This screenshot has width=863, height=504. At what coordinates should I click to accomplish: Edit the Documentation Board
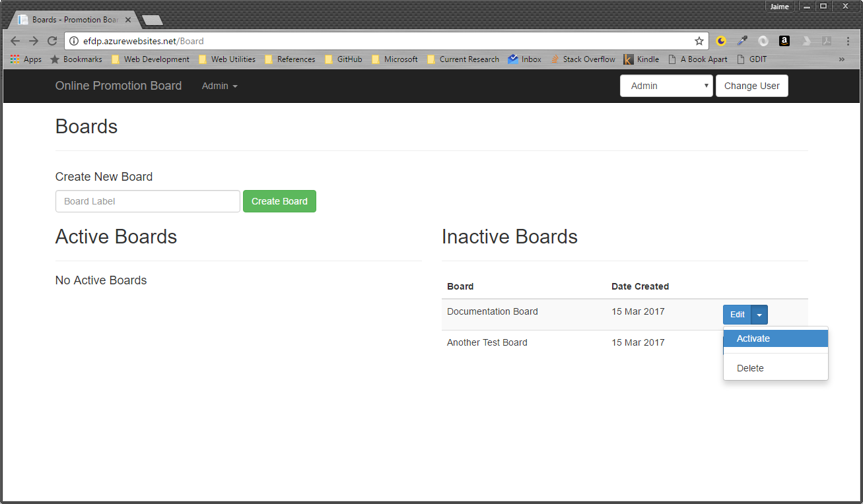pos(737,315)
